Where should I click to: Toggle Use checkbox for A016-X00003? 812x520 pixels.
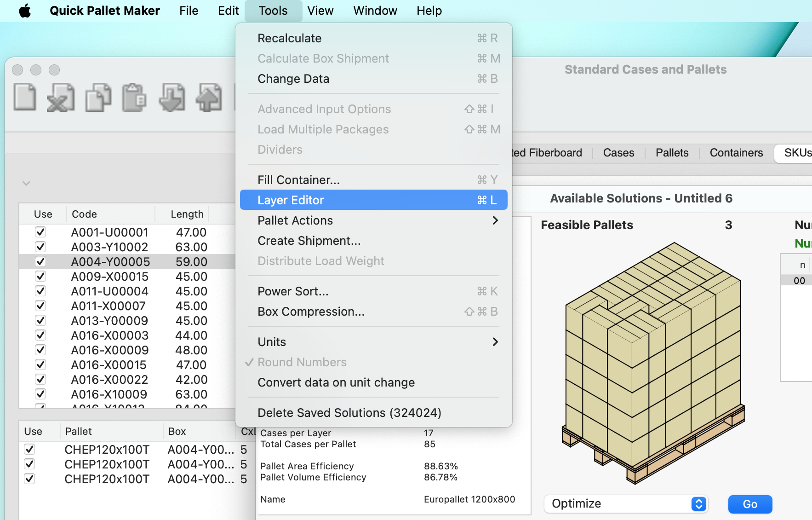pos(40,335)
